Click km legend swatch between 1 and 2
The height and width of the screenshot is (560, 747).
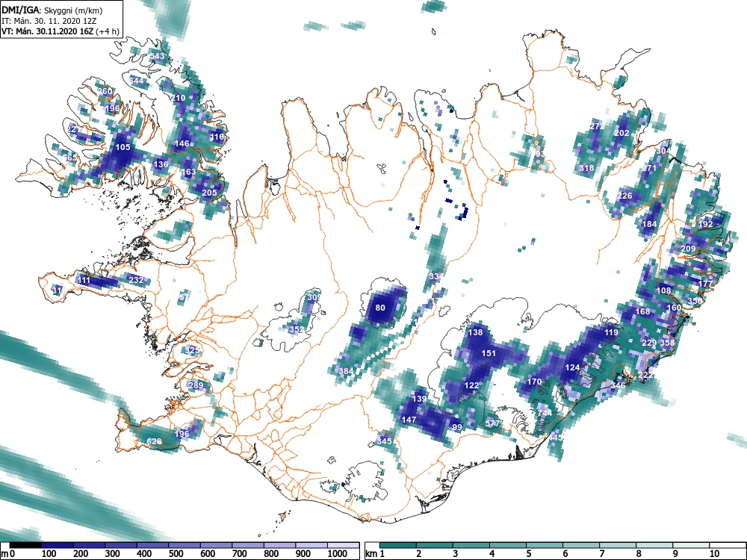398,545
